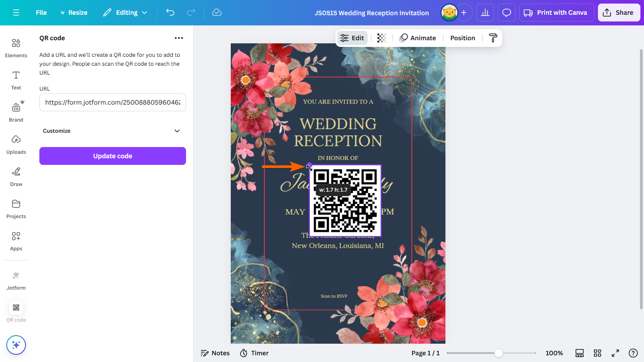Click the Page 1 / 1 indicator
This screenshot has height=362, width=644.
pos(426,353)
